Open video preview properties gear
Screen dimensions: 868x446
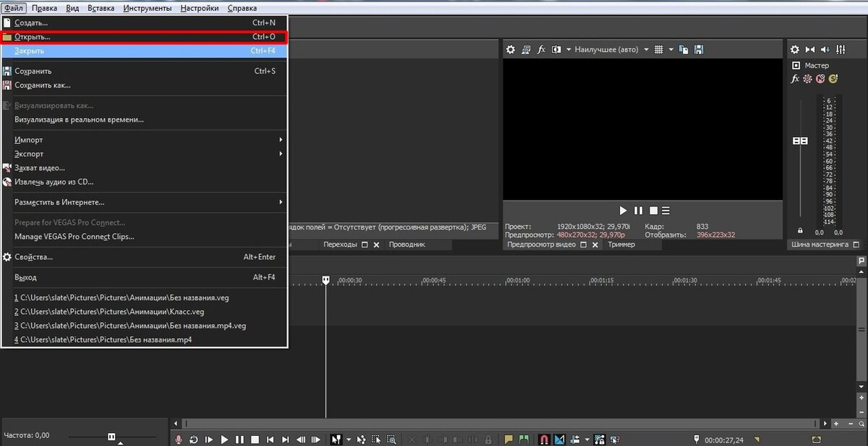pyautogui.click(x=510, y=50)
